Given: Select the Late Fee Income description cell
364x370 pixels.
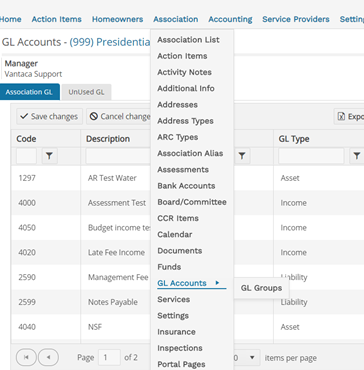Looking at the screenshot, I should tap(116, 252).
